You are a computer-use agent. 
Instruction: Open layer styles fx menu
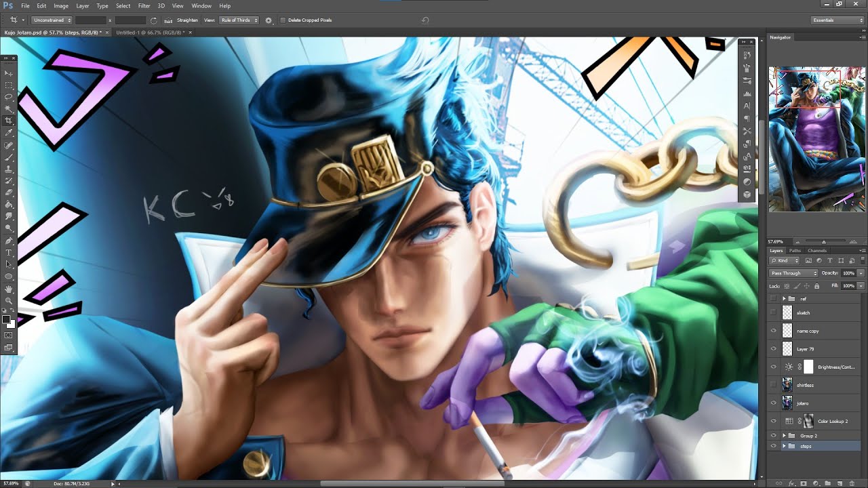[x=791, y=483]
